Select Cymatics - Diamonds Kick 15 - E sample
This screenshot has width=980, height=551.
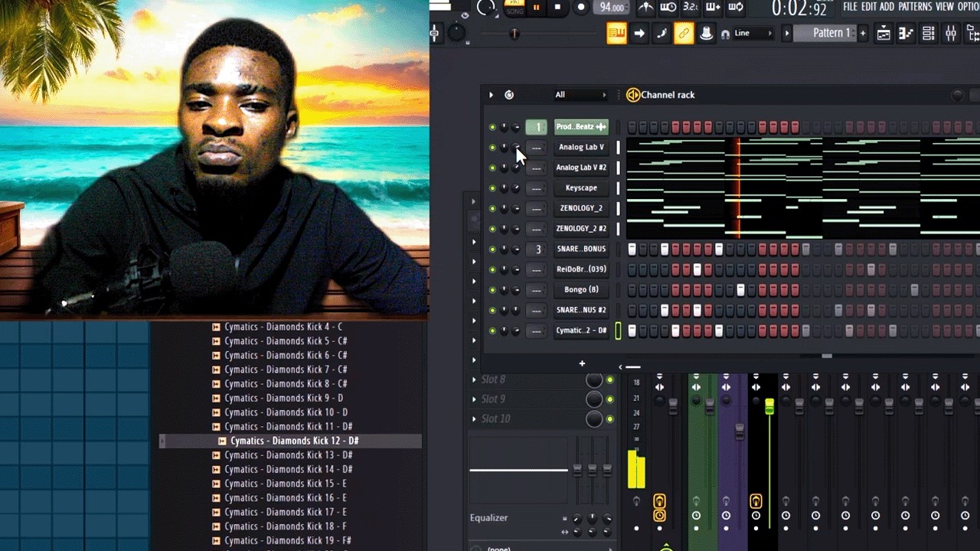(286, 484)
